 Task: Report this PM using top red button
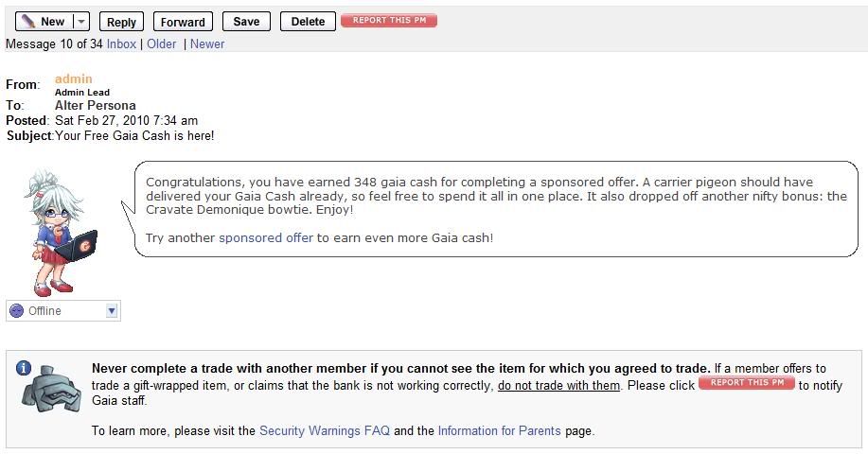[x=389, y=21]
